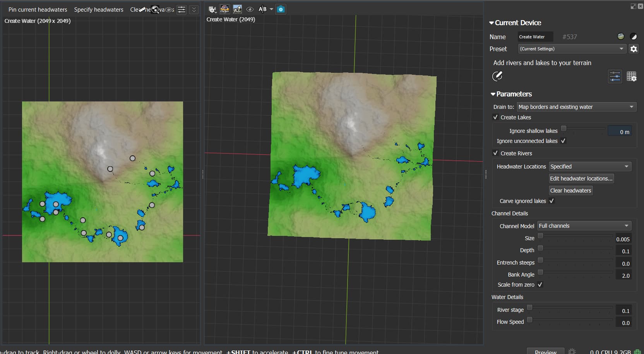The image size is (644, 354).
Task: Expand the double-chevron overflow in 2D toolbar
Action: (194, 10)
